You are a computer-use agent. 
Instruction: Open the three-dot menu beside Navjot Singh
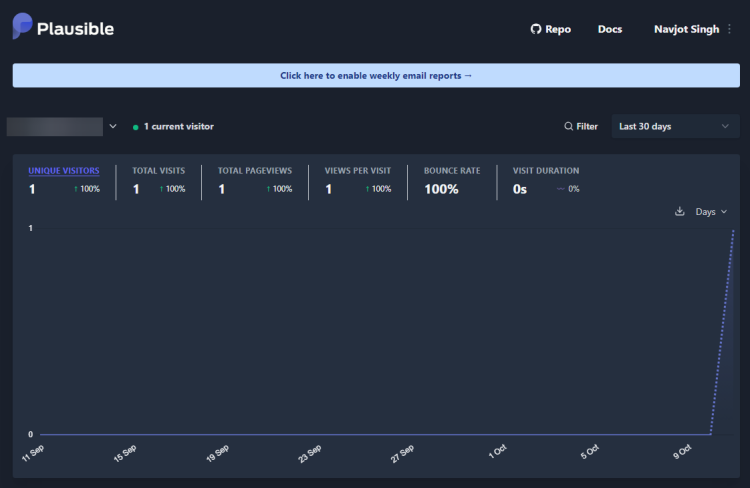(729, 29)
